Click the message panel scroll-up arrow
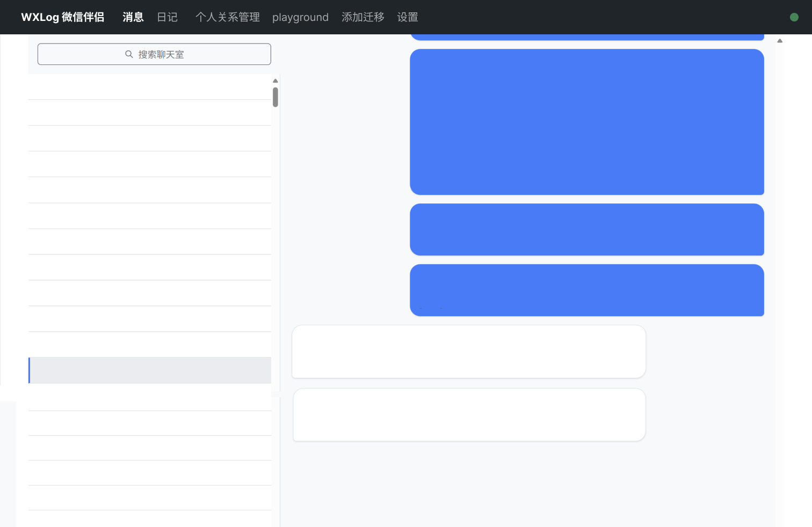 click(780, 41)
